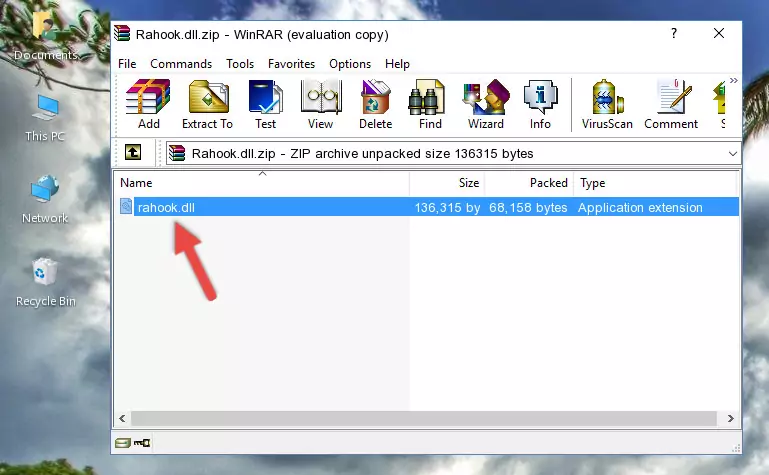Screen dimensions: 769x475
Task: Click the Recycle Bin desktop icon
Action: (46, 283)
